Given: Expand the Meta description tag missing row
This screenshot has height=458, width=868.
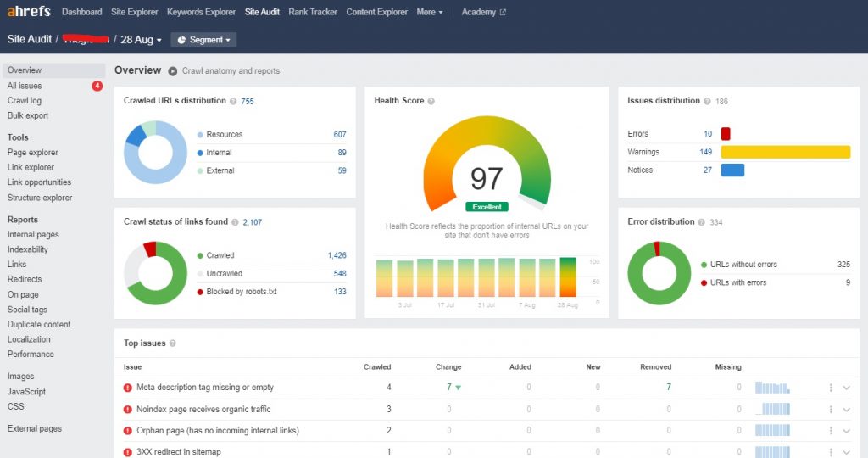Looking at the screenshot, I should click(847, 388).
